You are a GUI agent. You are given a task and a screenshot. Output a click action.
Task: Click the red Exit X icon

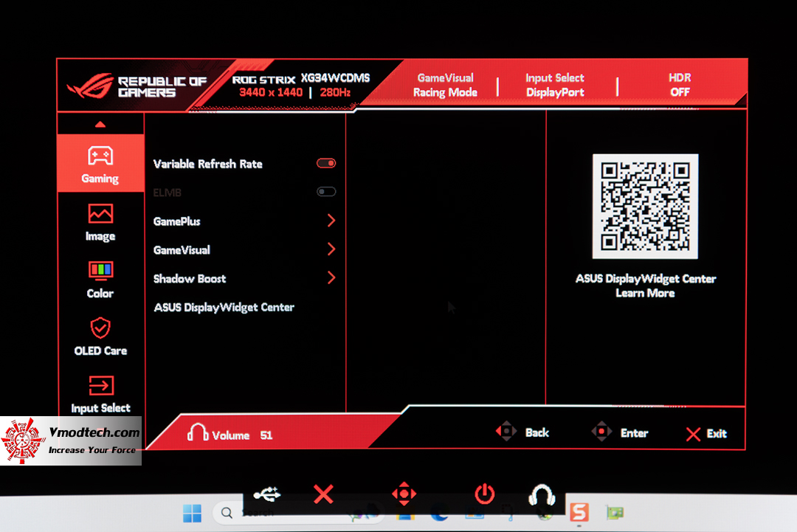pos(693,434)
